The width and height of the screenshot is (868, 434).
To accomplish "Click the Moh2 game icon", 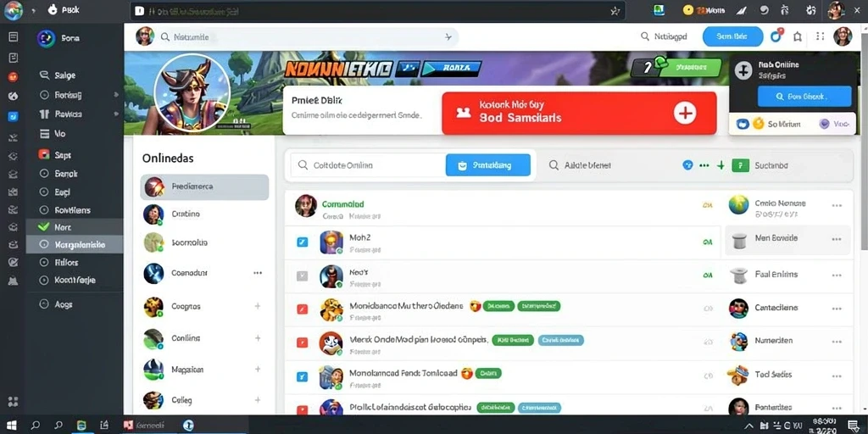I will pyautogui.click(x=331, y=242).
